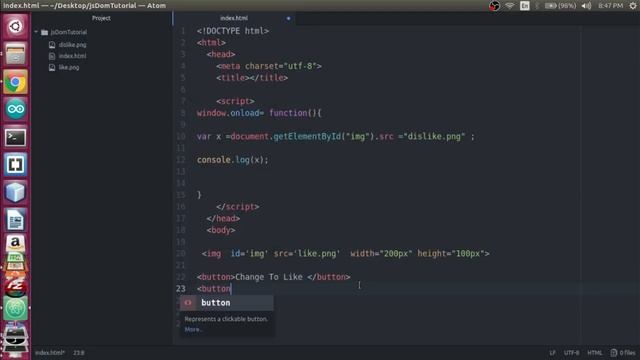Change the LF line ending selector
The width and height of the screenshot is (640, 360).
[x=552, y=353]
